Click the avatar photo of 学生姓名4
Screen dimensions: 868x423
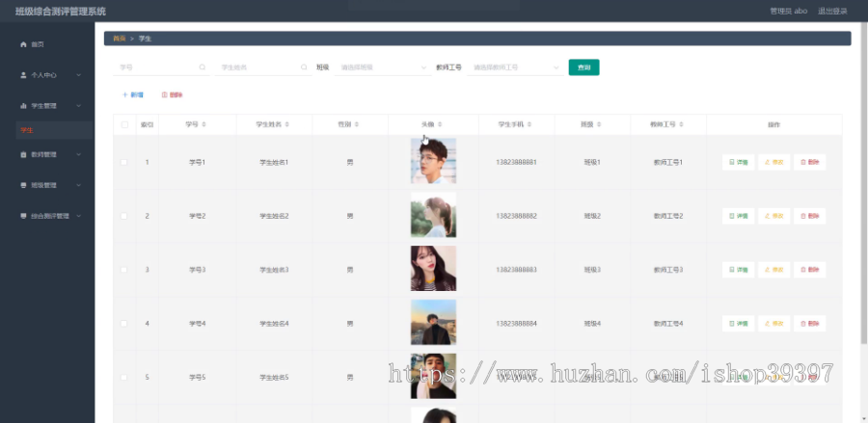[x=433, y=323]
